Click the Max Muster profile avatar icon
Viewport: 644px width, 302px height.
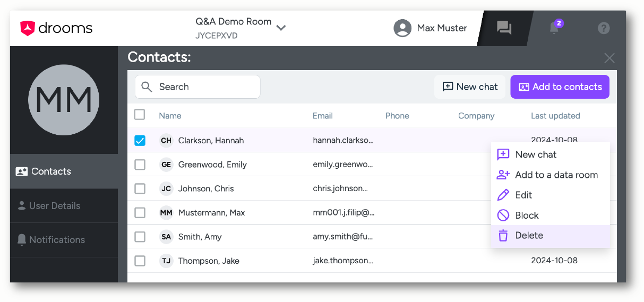(403, 28)
